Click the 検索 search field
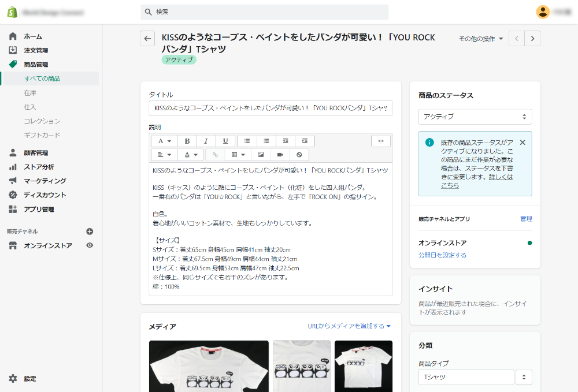The width and height of the screenshot is (578, 392). pyautogui.click(x=264, y=12)
